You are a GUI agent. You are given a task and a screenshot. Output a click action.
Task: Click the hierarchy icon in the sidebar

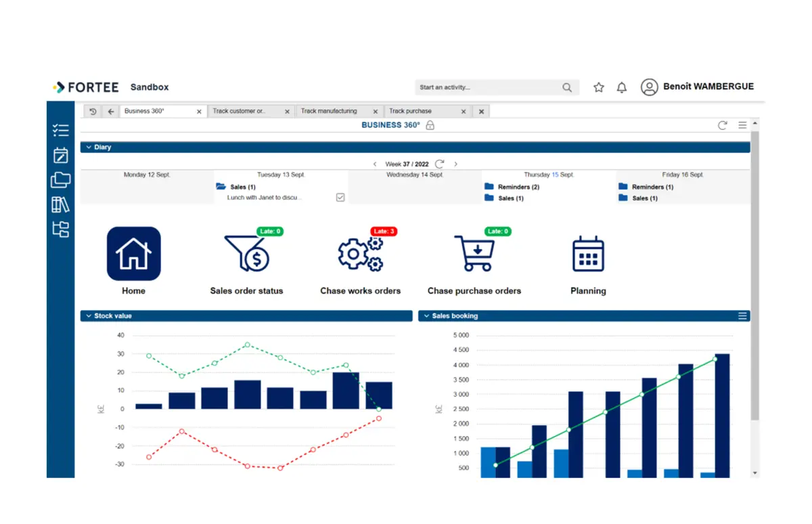(60, 230)
